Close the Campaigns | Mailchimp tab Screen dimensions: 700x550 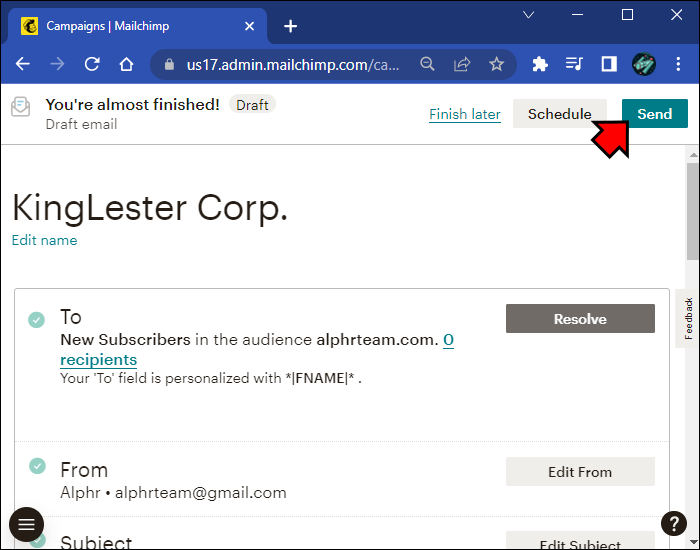coord(250,26)
